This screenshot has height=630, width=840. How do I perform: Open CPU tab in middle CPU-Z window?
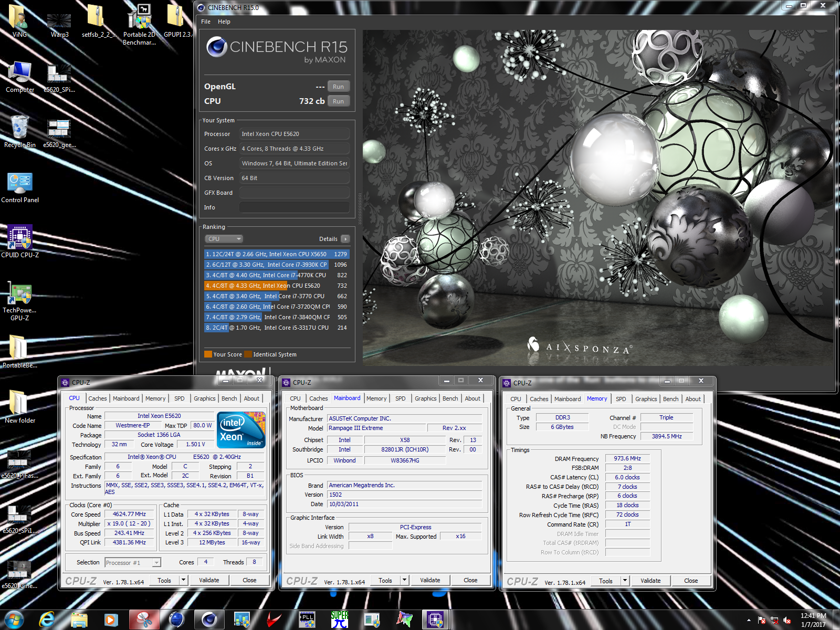296,398
